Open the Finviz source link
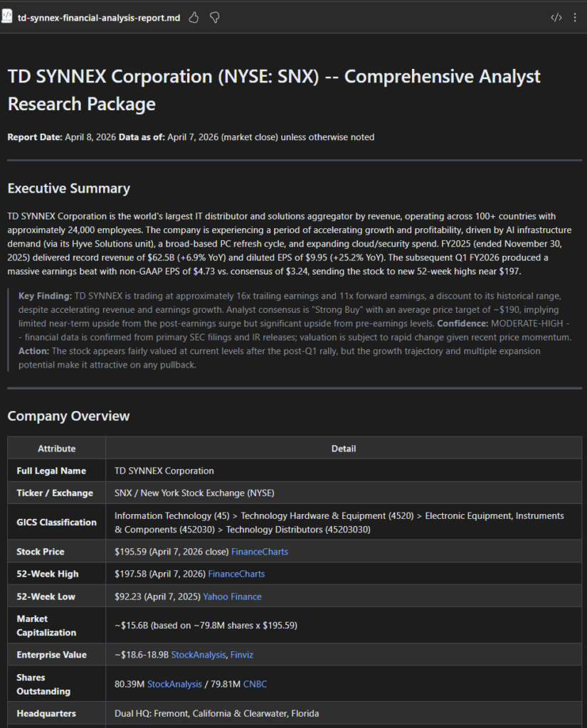The width and height of the screenshot is (587, 728). click(x=242, y=655)
